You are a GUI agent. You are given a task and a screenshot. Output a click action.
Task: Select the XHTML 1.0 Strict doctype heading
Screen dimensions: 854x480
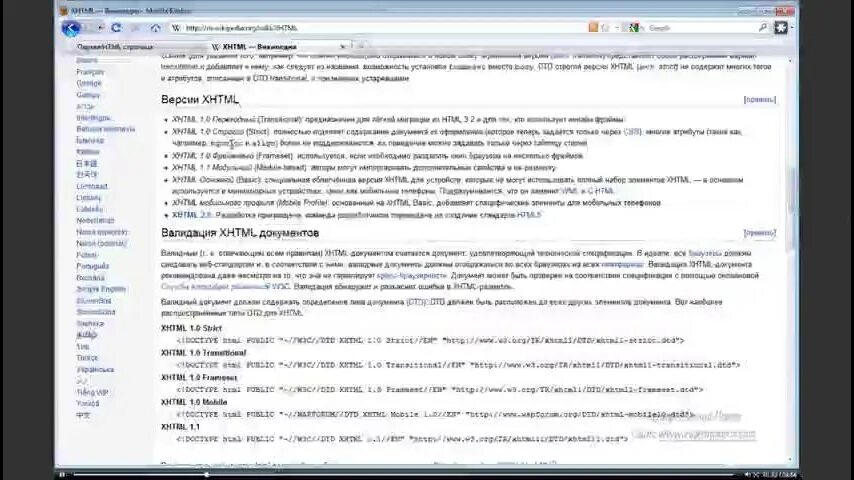pos(191,329)
